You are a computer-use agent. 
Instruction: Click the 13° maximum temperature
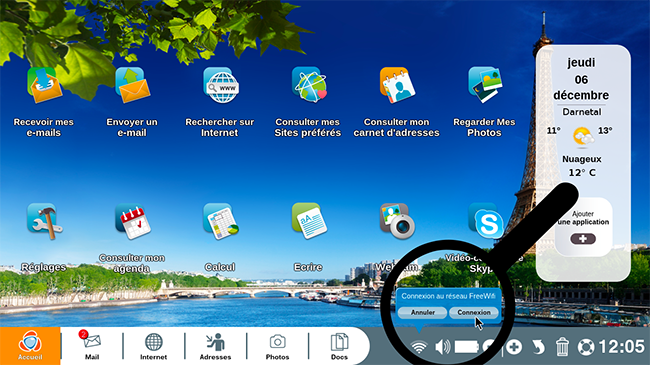click(605, 131)
